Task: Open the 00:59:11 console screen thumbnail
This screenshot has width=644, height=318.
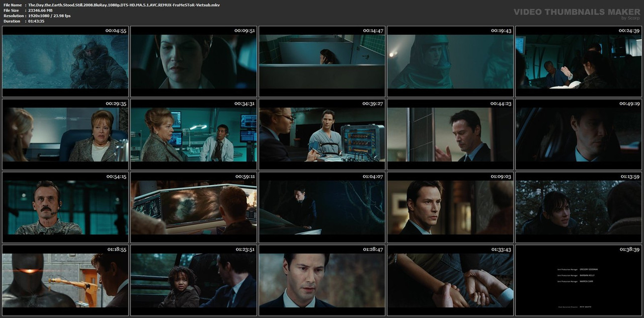Action: [194, 207]
